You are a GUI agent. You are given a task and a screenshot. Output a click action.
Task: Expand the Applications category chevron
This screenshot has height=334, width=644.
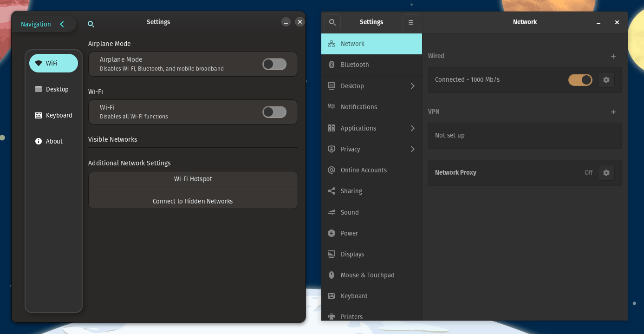412,128
